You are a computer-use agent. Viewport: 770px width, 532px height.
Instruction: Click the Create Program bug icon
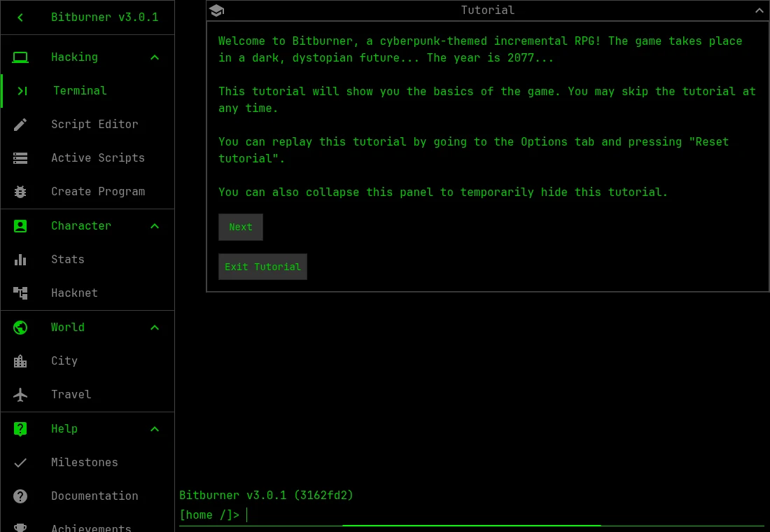click(x=20, y=192)
